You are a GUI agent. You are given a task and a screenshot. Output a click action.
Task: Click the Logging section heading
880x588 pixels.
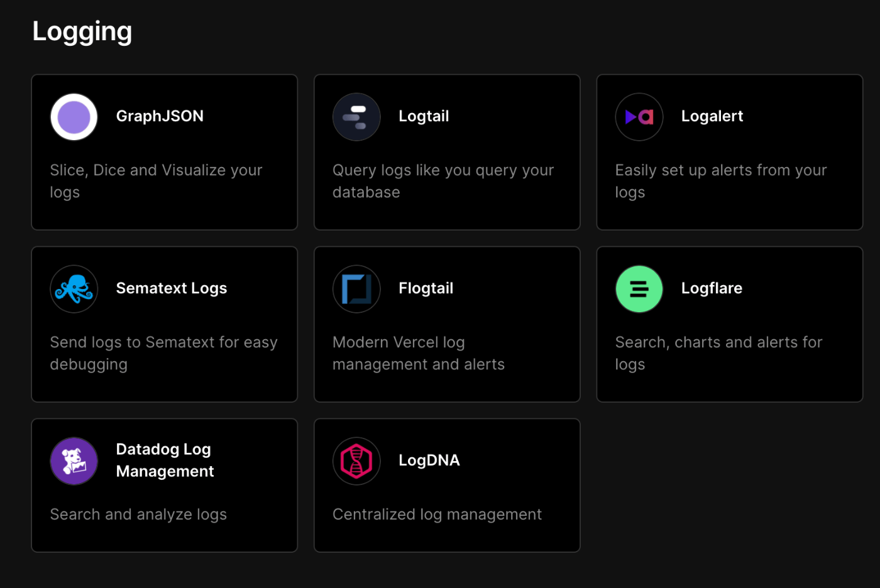click(x=82, y=32)
